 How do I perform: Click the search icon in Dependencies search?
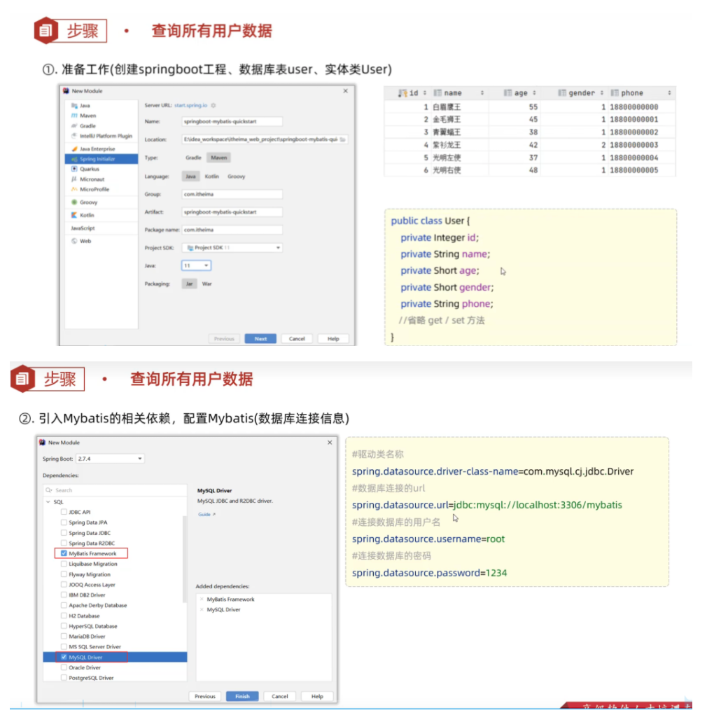click(49, 490)
